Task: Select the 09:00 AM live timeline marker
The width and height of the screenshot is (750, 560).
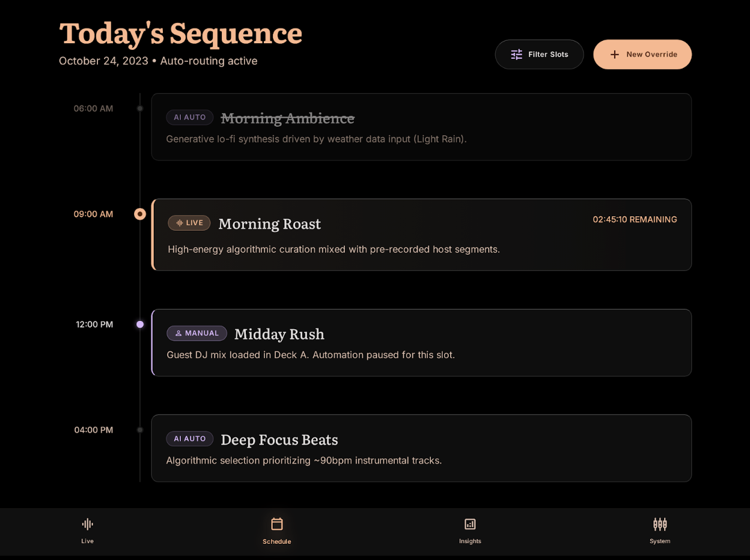Action: point(140,214)
